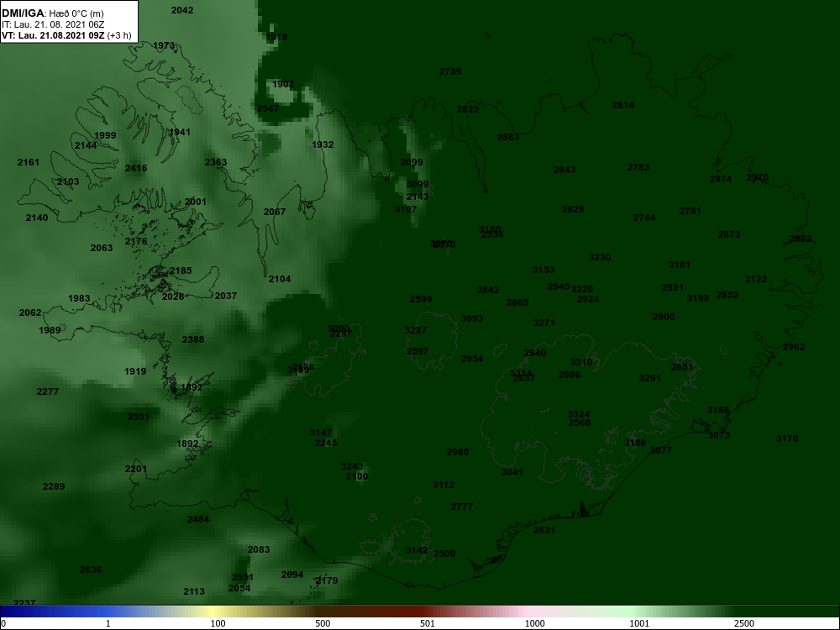Click the map value "2067"

(x=275, y=213)
